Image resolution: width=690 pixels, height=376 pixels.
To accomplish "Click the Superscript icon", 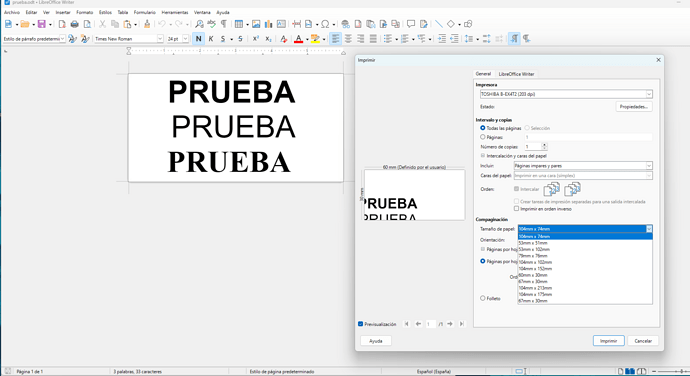I will (256, 39).
